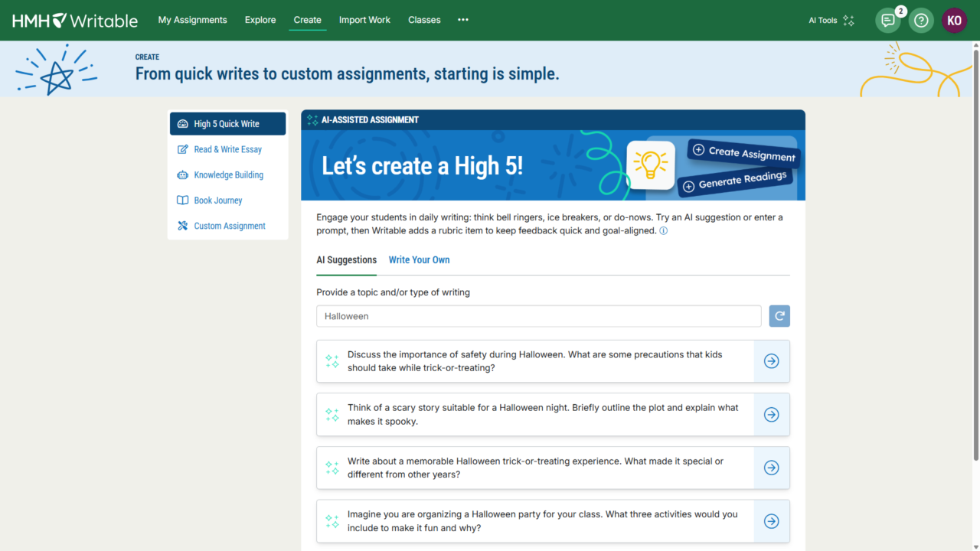Open the messages chat icon with badge

pyautogui.click(x=888, y=21)
